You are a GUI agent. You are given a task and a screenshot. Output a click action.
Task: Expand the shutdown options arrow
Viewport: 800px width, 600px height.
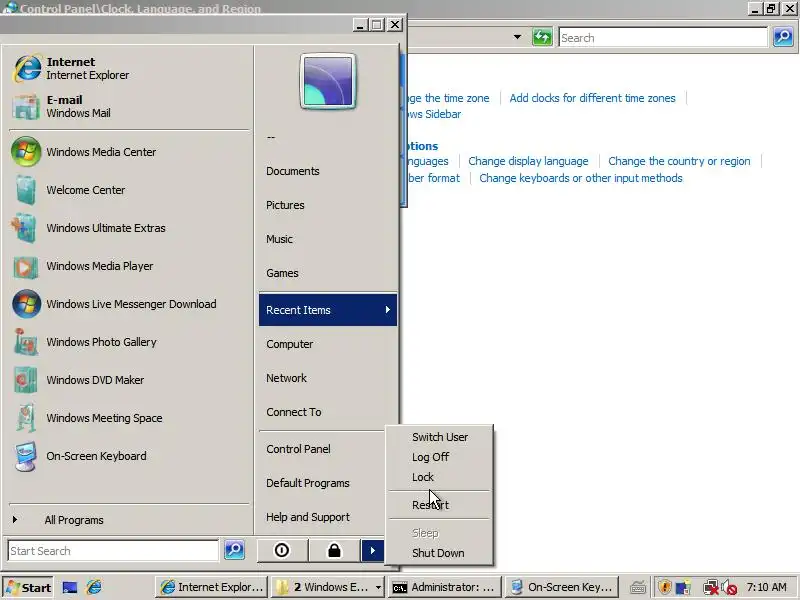[372, 551]
